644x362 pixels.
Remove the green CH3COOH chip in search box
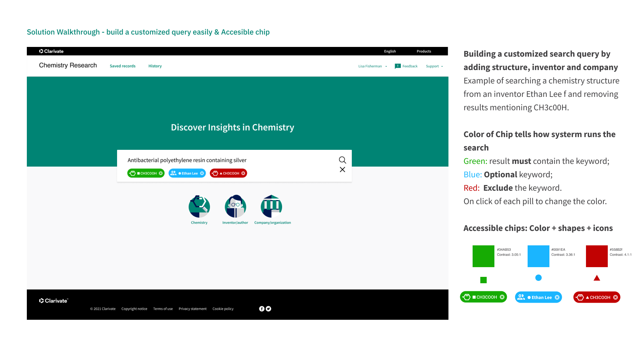point(161,173)
